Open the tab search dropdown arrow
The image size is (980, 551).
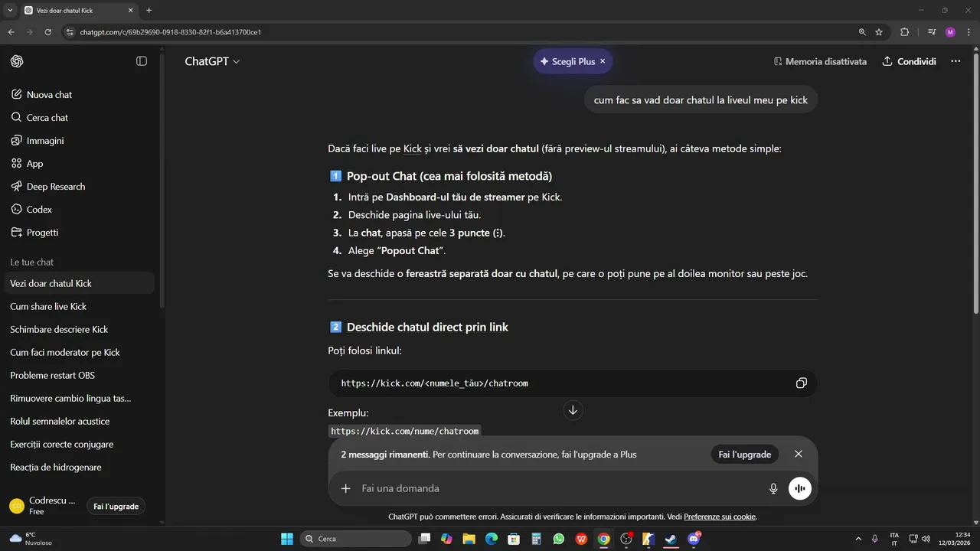pyautogui.click(x=10, y=11)
